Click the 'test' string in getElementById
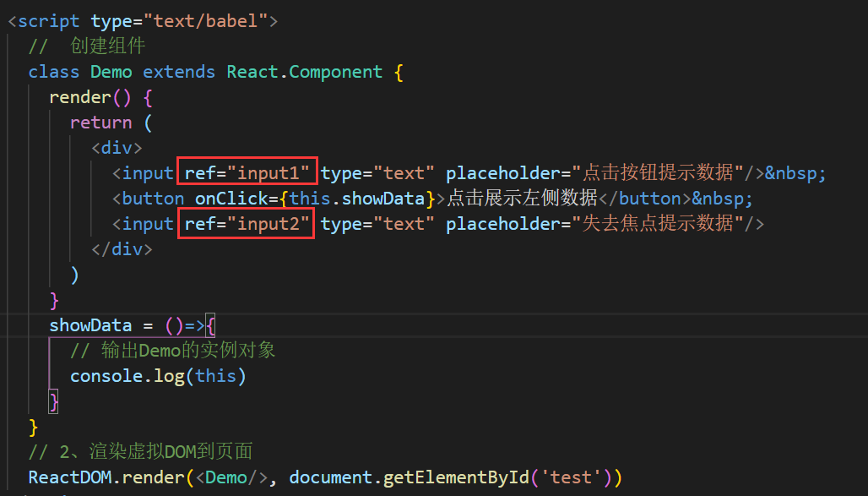The image size is (868, 496). click(571, 477)
